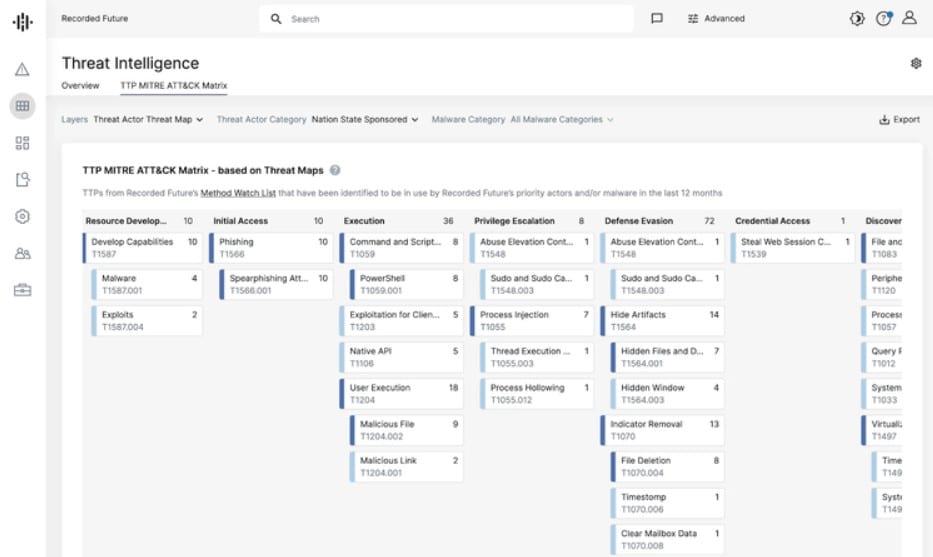The width and height of the screenshot is (933, 557).
Task: Select the TTP MITRE ATT&CK Matrix tab
Action: pos(174,86)
